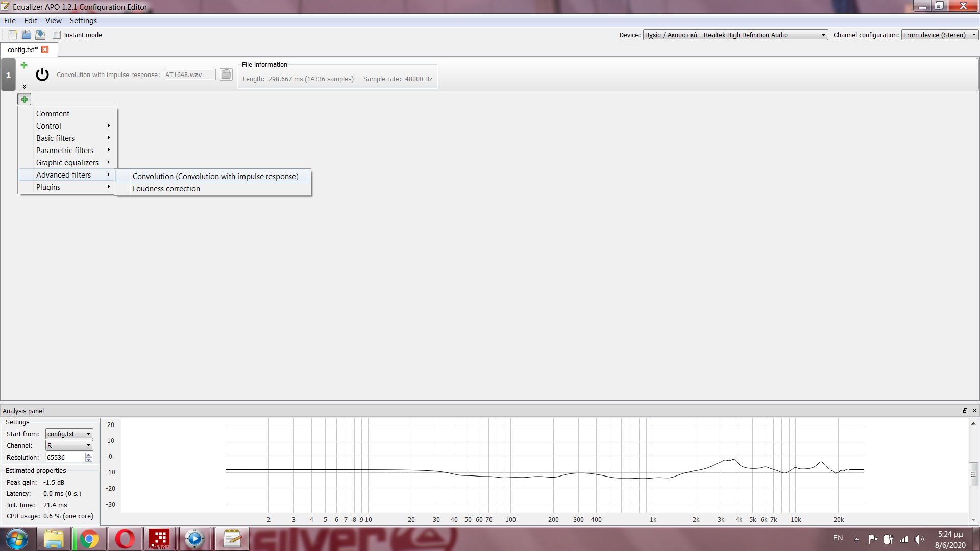Click the analysis scrollbar down arrow
The height and width of the screenshot is (551, 980).
coord(973,520)
